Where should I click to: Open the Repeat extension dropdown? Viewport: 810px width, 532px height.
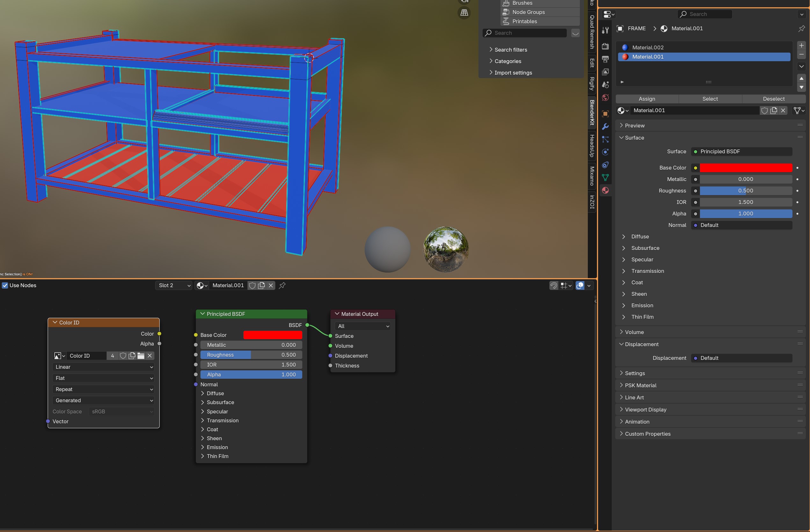pos(104,390)
